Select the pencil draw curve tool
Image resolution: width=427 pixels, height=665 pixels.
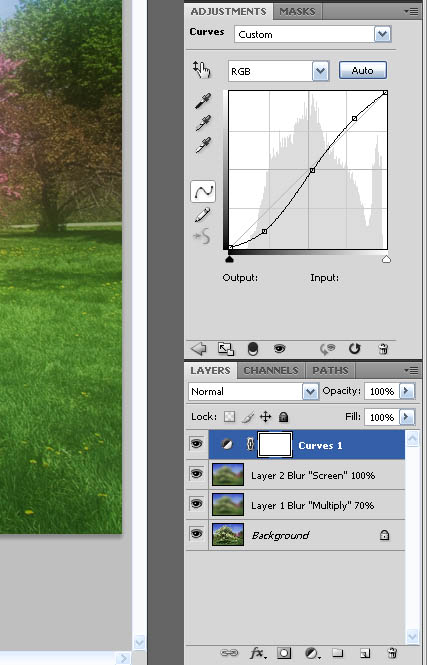click(203, 215)
